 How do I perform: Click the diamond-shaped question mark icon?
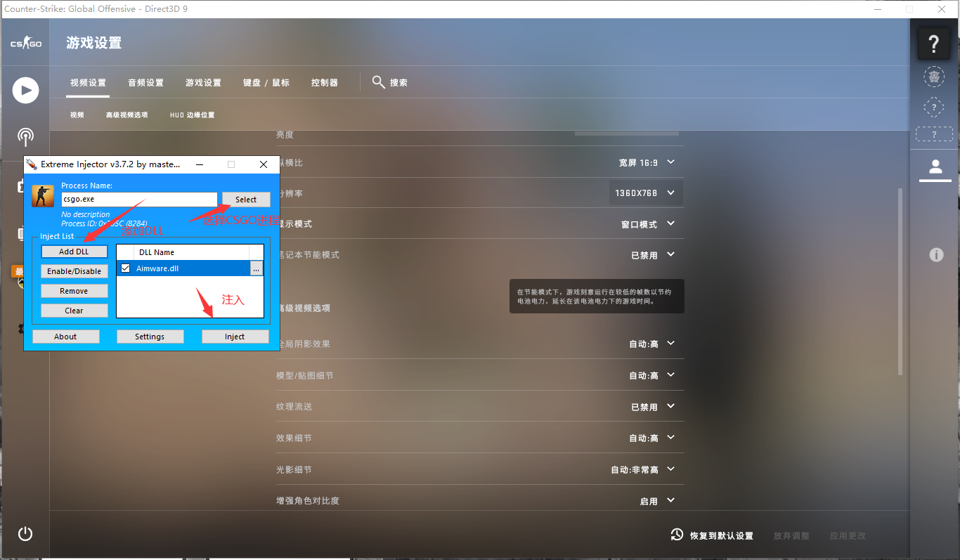click(x=933, y=107)
